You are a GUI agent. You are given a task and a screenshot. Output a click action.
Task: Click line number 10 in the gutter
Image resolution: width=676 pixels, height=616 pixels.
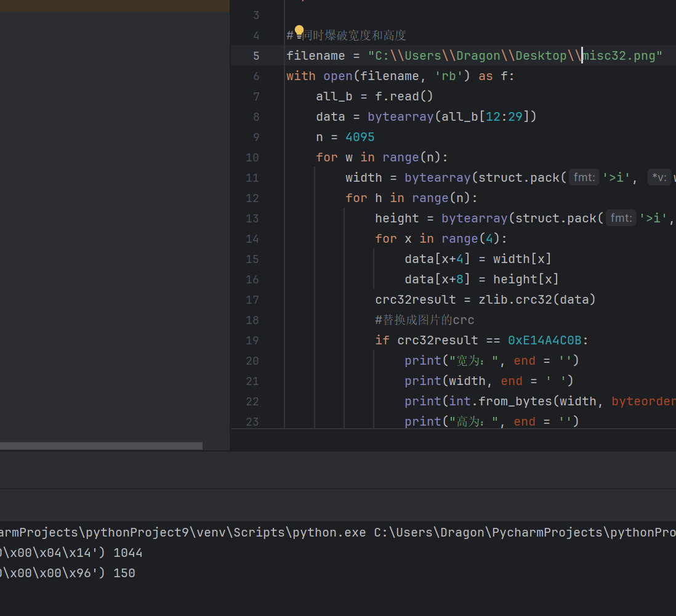pos(252,157)
